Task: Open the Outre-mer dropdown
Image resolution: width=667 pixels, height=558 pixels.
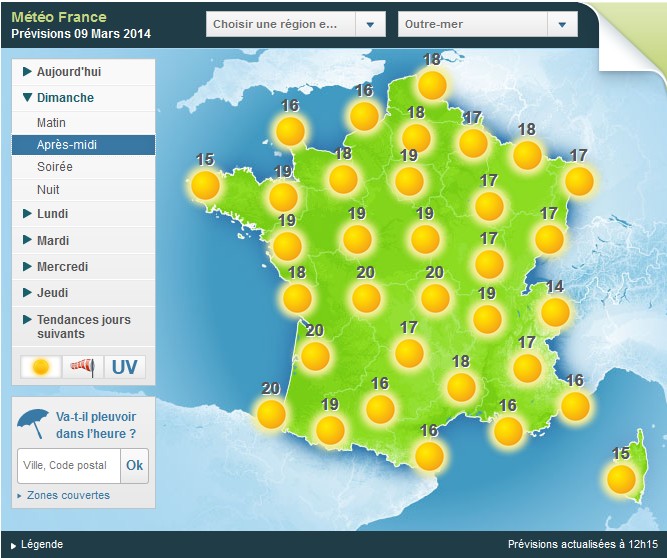Action: [487, 24]
